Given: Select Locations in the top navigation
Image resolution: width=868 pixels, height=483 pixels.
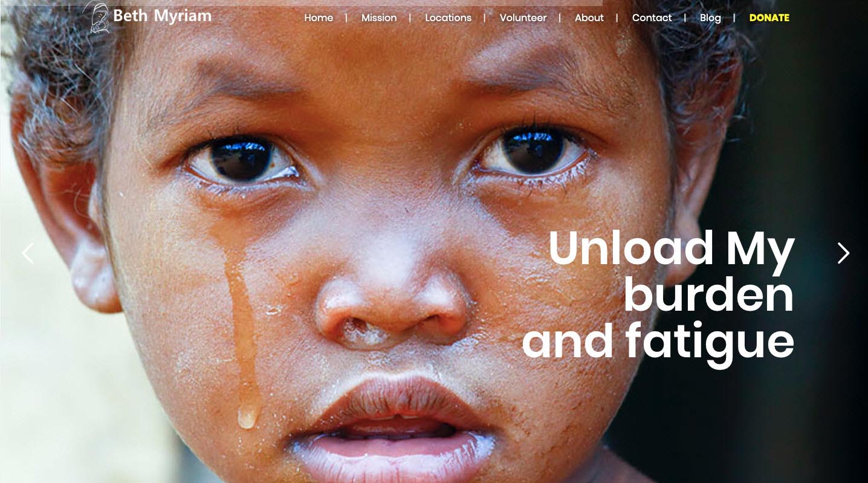Looking at the screenshot, I should 448,18.
